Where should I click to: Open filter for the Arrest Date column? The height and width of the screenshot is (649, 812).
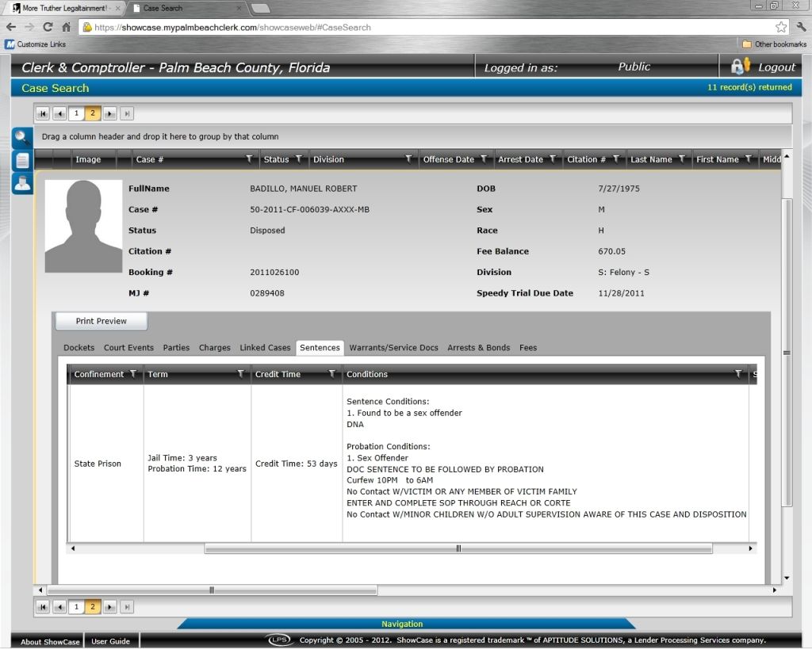tap(552, 159)
